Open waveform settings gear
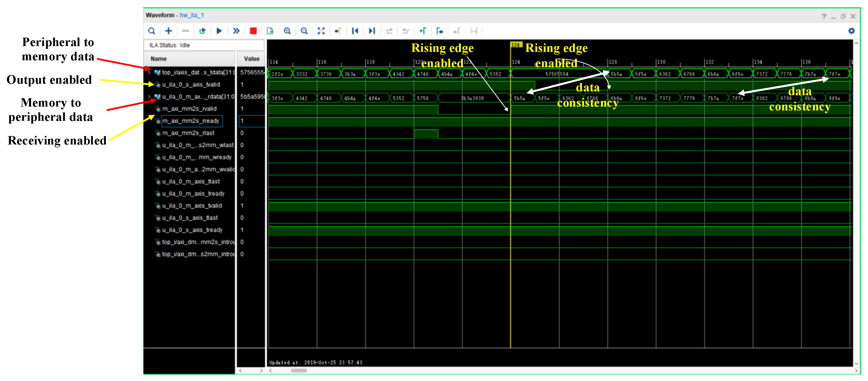 (x=851, y=31)
